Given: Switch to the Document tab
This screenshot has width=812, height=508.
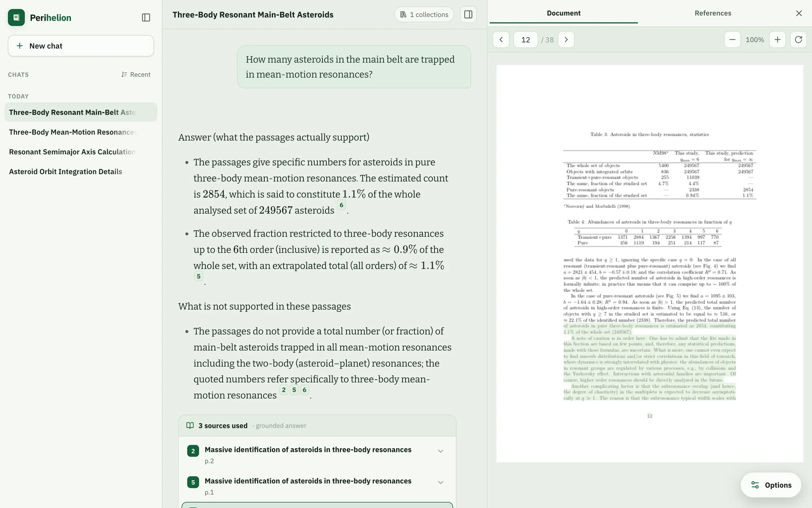Looking at the screenshot, I should point(563,13).
